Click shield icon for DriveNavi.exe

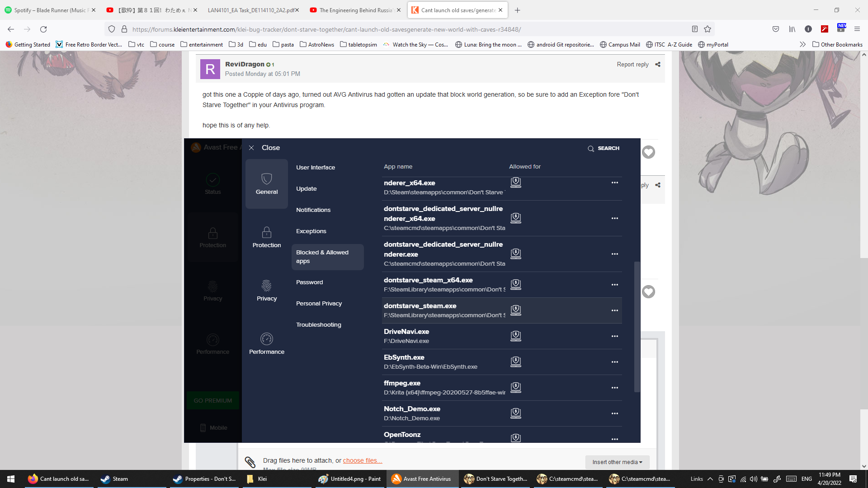(516, 336)
